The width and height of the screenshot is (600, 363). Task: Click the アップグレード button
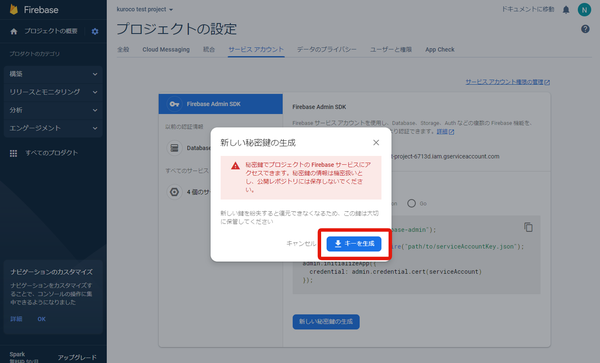click(77, 357)
